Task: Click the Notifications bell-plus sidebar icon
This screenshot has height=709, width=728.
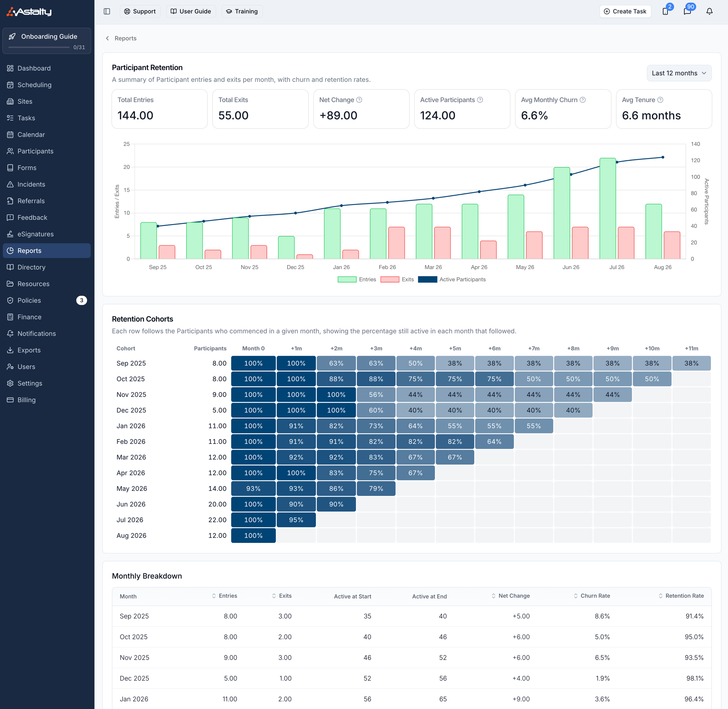Action: [x=10, y=334]
